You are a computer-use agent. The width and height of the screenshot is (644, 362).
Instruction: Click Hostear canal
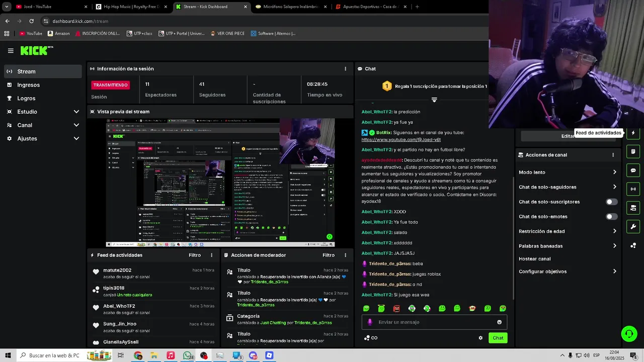point(534,259)
